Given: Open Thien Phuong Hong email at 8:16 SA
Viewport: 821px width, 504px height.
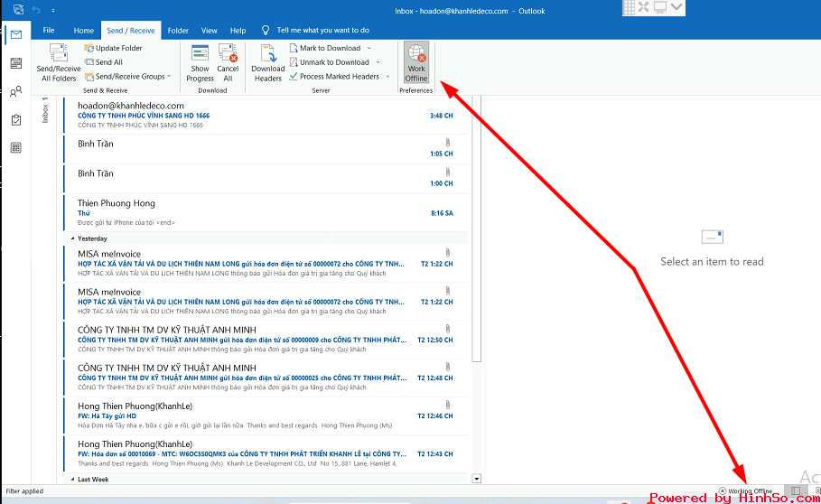Looking at the screenshot, I should (266, 212).
